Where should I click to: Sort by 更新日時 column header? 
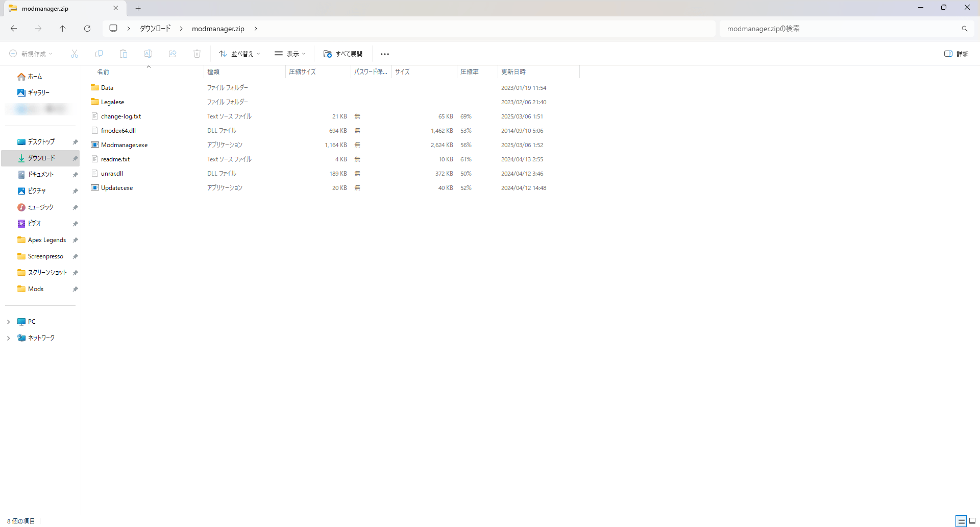(x=513, y=72)
